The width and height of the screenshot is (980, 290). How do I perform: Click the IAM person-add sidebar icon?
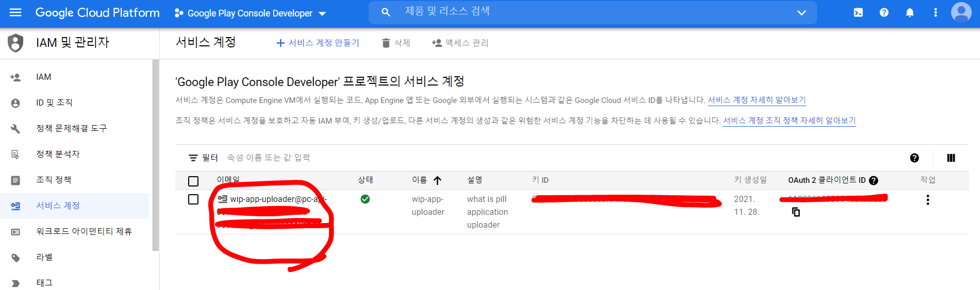point(15,77)
